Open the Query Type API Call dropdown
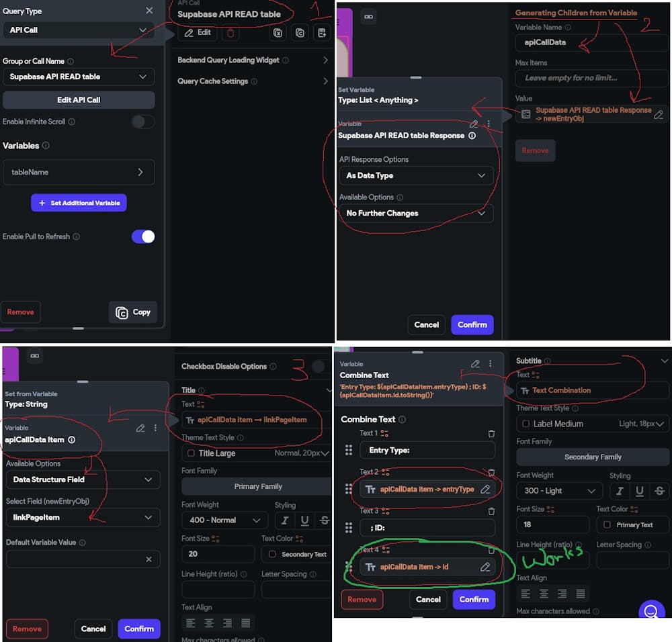 pyautogui.click(x=79, y=30)
